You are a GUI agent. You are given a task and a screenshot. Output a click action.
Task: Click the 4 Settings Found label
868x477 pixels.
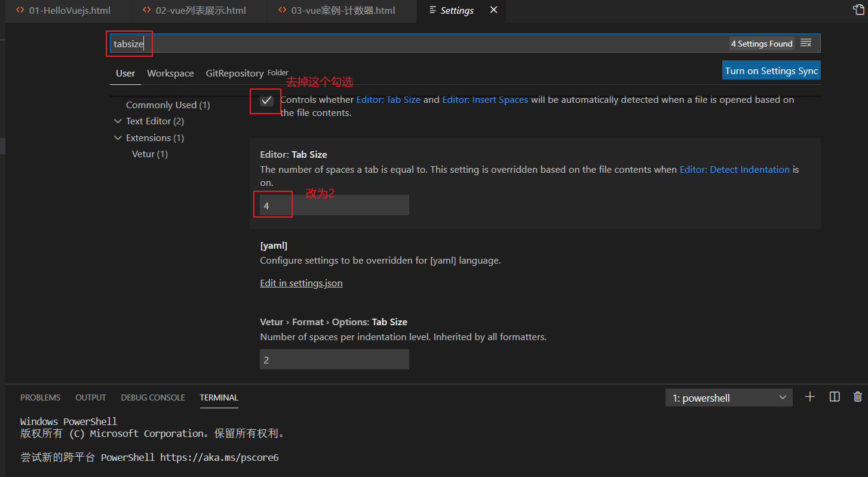(762, 44)
